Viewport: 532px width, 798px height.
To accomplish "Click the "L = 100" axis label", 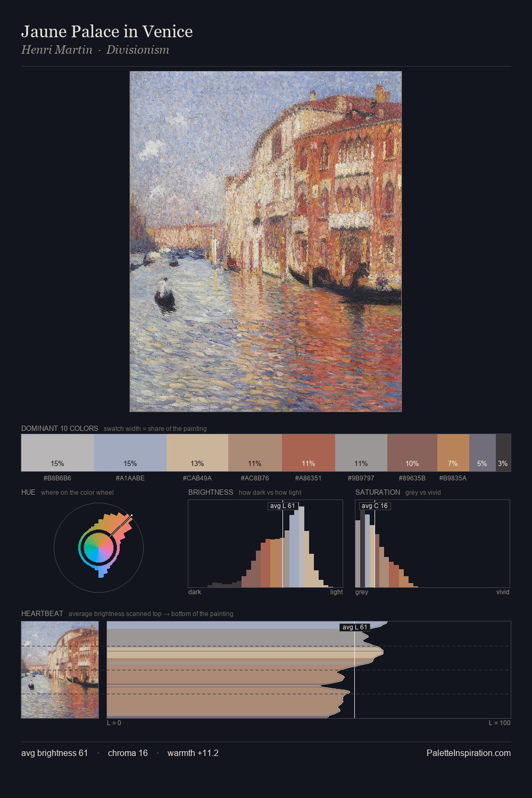I will tap(500, 723).
